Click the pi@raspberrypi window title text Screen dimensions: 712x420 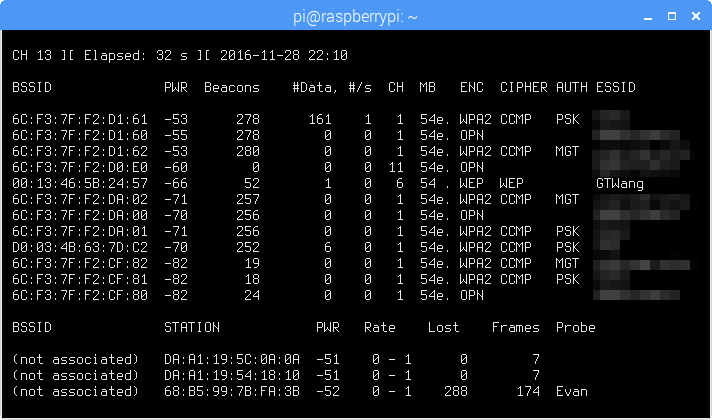[355, 15]
